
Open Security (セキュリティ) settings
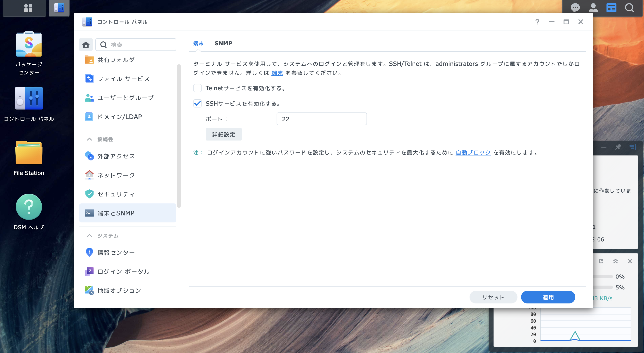[x=127, y=194]
